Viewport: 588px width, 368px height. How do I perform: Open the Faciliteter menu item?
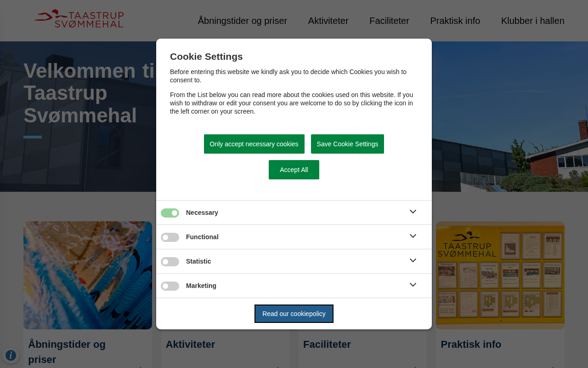pos(389,21)
